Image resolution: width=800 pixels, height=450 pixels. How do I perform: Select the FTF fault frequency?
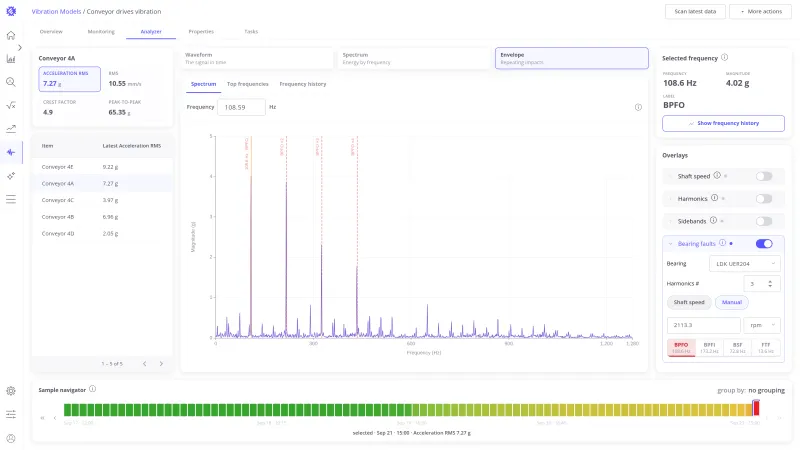[765, 347]
